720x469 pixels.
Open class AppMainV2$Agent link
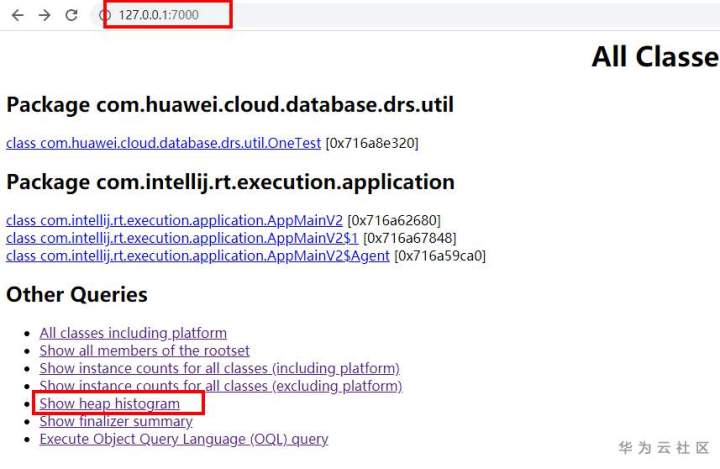[x=198, y=255]
